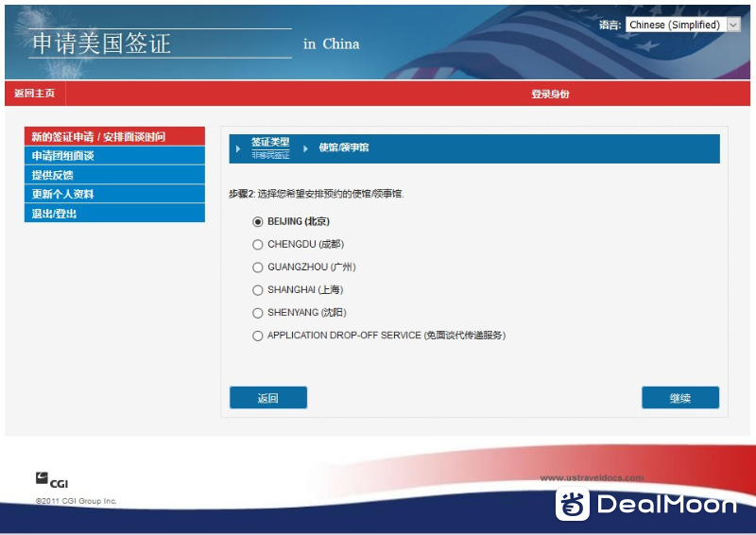Open the language dropdown showing Chinese (Simplified)
This screenshot has height=535, width=756.
click(682, 25)
